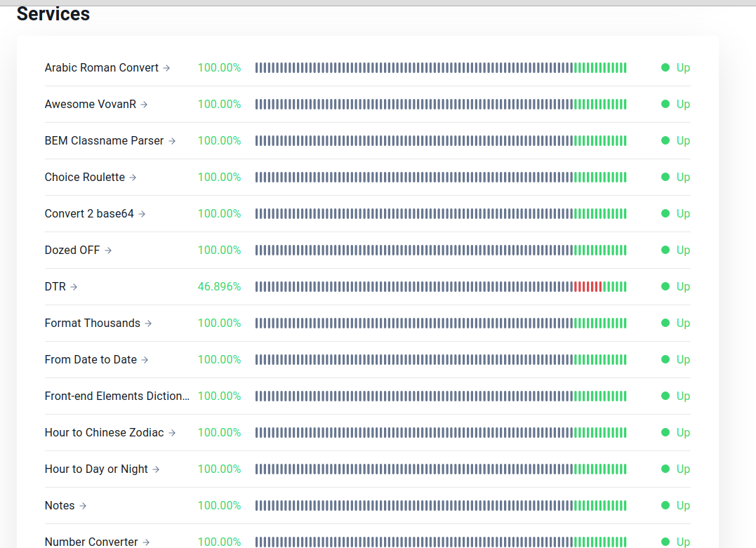
Task: Click a red downtime bar in the DTR history
Action: click(588, 287)
